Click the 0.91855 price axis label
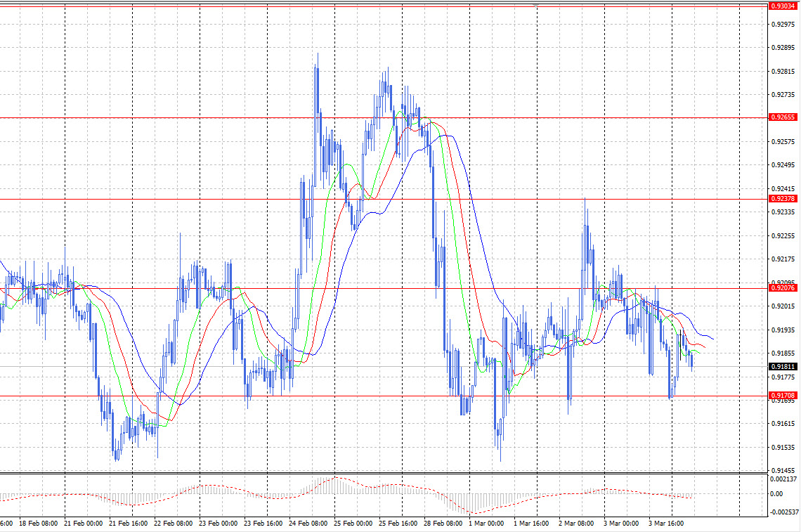The height and width of the screenshot is (532, 801). click(783, 353)
